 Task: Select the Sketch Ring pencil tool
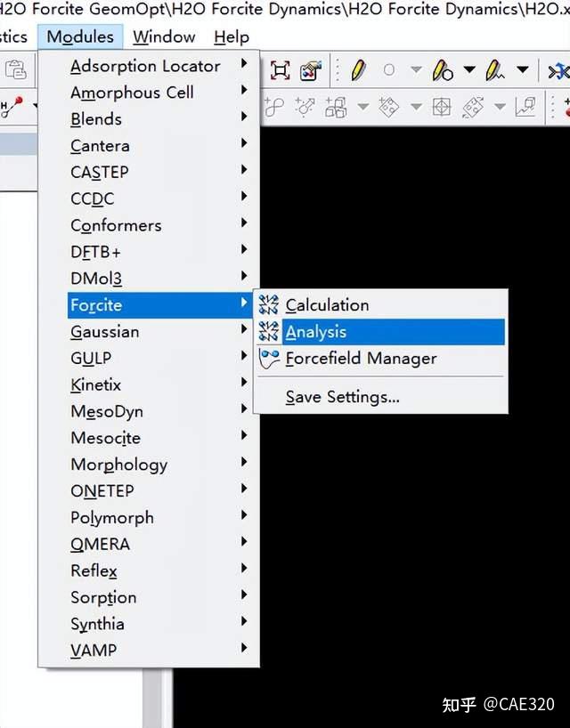point(443,70)
